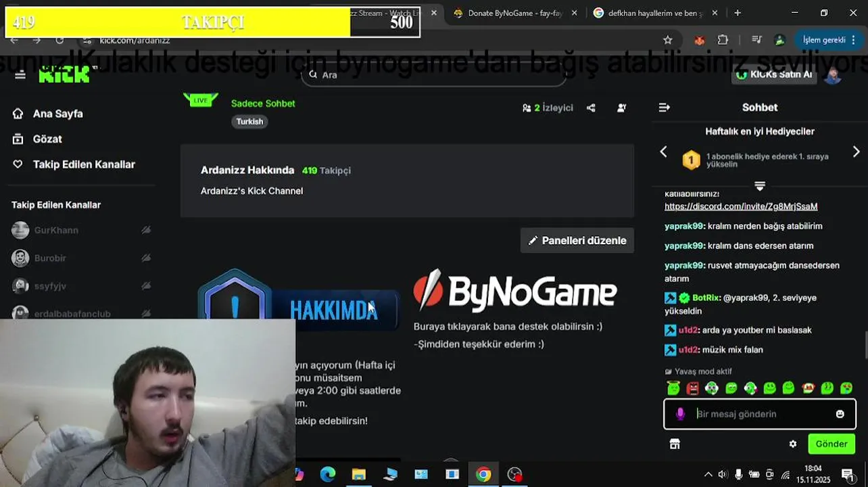Show hidden system tray icons
868x487 pixels.
[708, 475]
